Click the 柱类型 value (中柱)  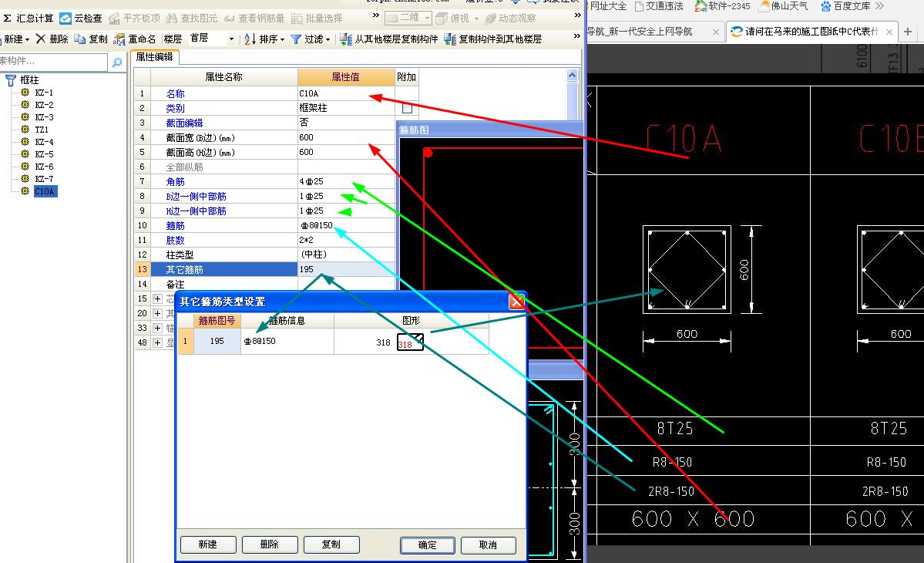(347, 255)
